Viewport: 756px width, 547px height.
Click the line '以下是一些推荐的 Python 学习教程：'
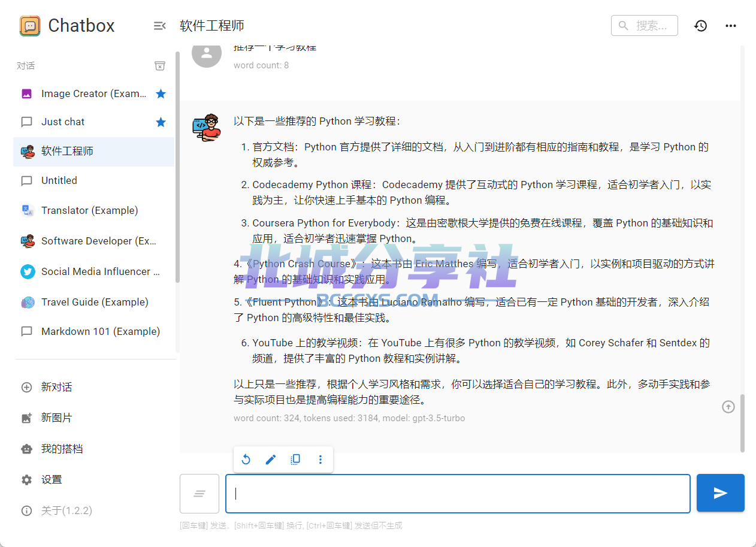pos(317,121)
